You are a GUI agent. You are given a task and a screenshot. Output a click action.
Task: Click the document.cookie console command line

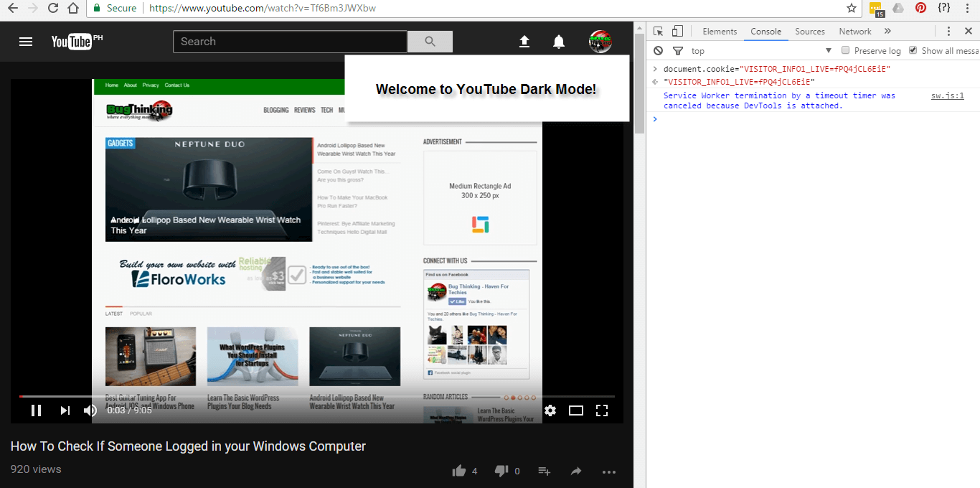[x=777, y=69]
